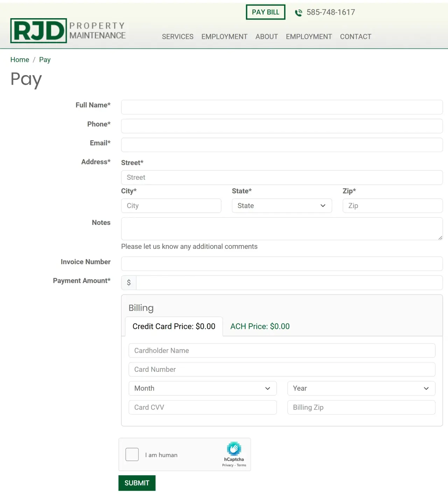Click the Zip* sub-label
This screenshot has height=504, width=448.
point(349,191)
